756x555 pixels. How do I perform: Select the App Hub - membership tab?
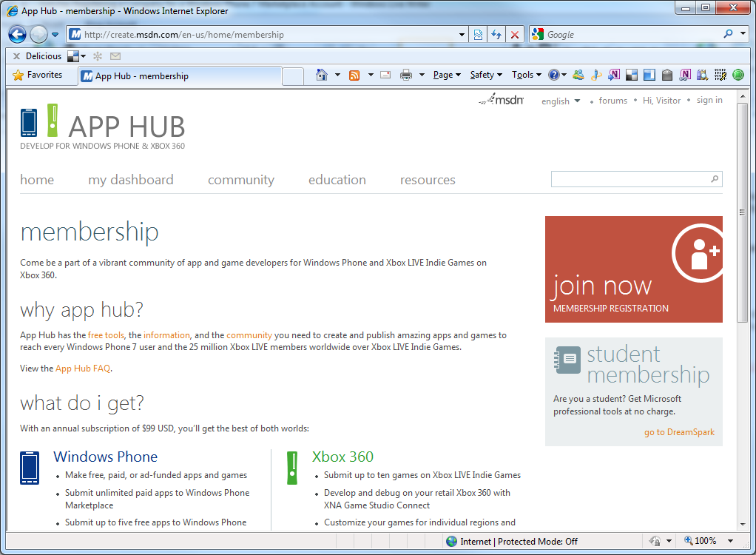(x=179, y=76)
